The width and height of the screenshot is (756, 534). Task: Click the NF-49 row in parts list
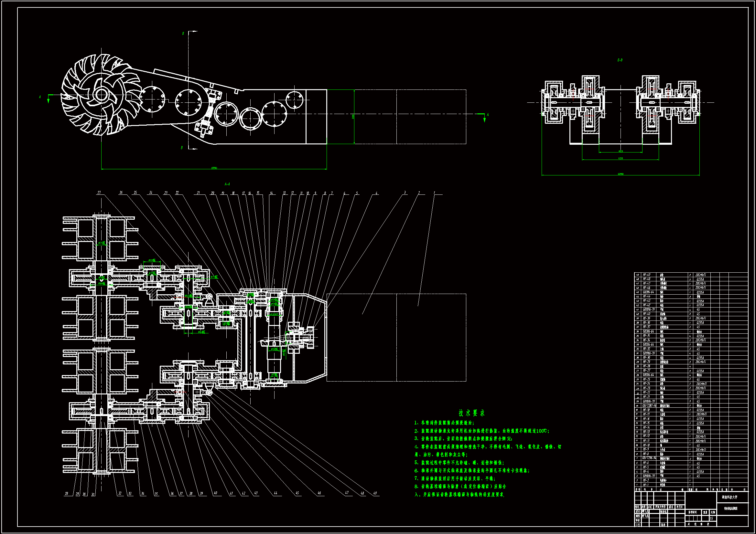point(647,275)
